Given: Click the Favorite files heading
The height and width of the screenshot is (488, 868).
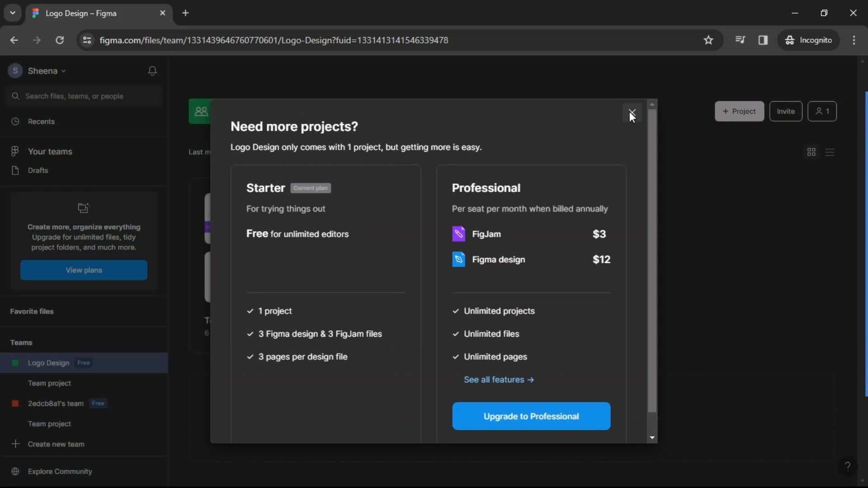Looking at the screenshot, I should (32, 311).
